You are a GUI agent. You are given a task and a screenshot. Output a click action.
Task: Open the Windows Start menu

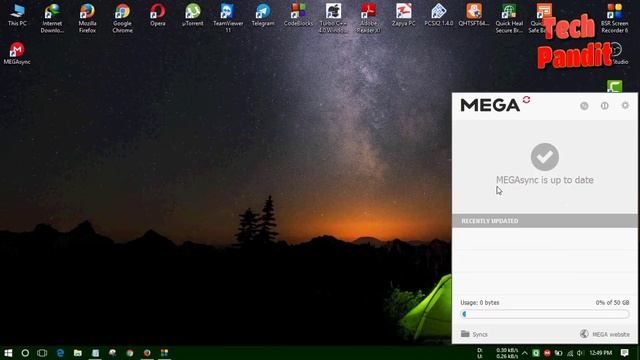tap(8, 353)
